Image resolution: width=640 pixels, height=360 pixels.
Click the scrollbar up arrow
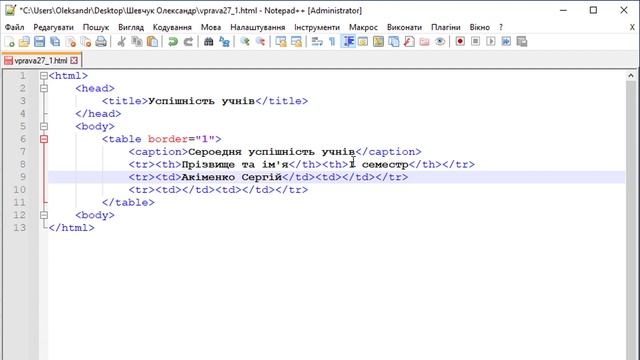[x=631, y=76]
